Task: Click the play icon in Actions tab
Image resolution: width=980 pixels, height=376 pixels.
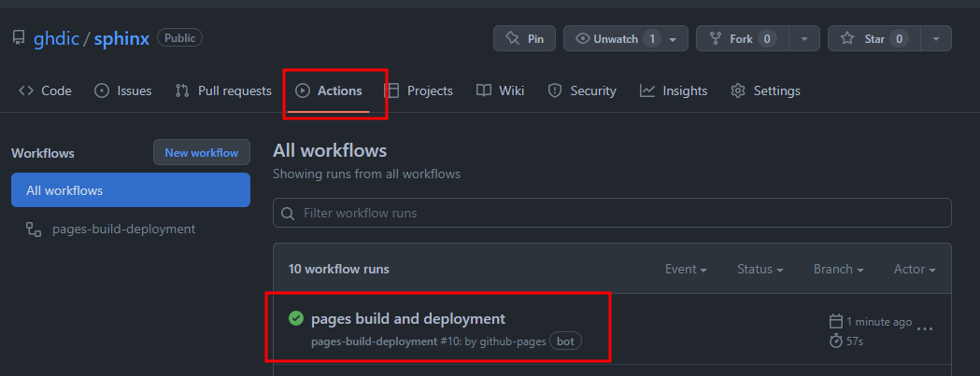Action: tap(303, 91)
